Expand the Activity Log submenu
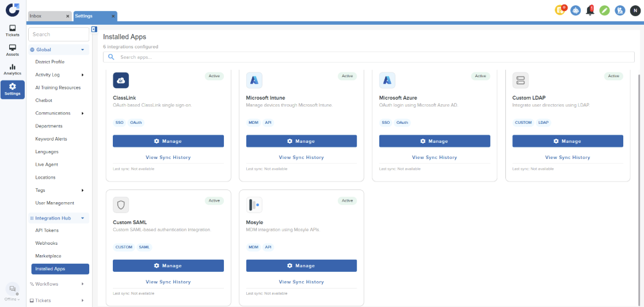644x307 pixels. pyautogui.click(x=82, y=75)
